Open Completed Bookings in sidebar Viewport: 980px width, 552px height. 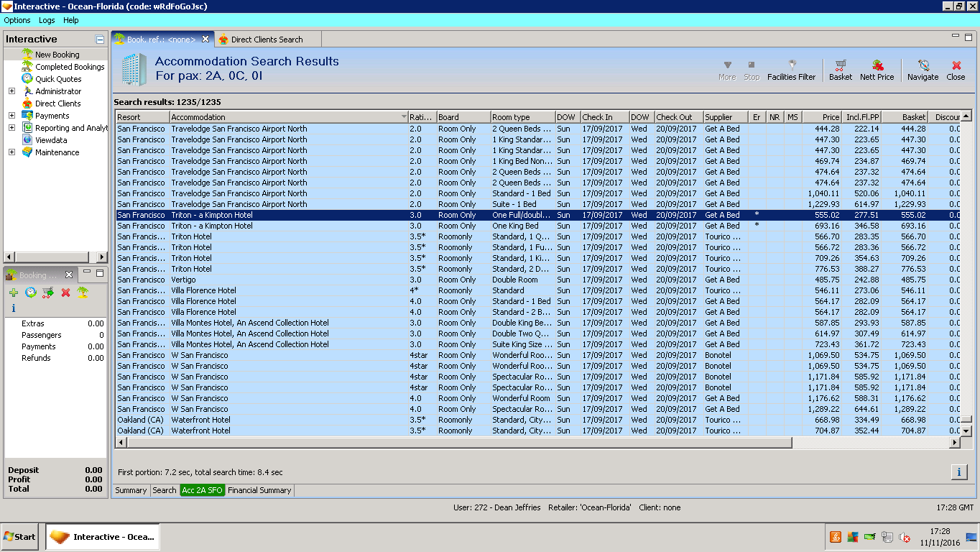[x=70, y=67]
